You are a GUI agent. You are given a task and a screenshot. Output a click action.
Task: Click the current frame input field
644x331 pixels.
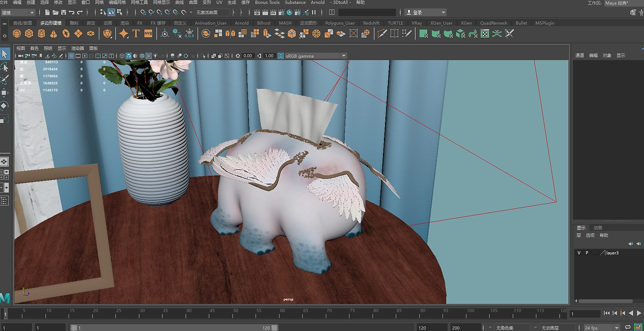click(x=585, y=313)
